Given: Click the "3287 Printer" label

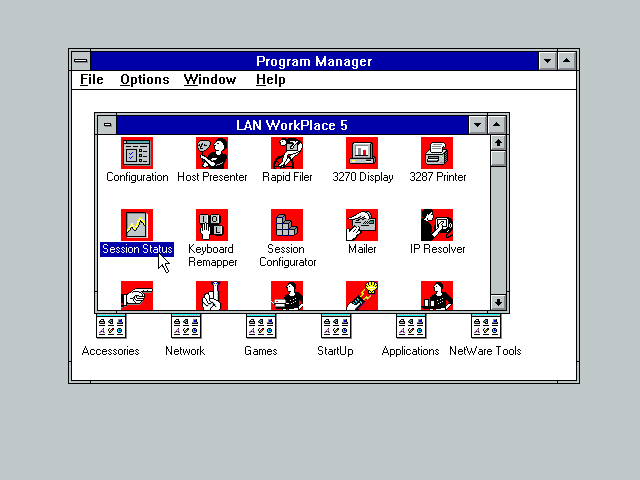Looking at the screenshot, I should pos(438,177).
